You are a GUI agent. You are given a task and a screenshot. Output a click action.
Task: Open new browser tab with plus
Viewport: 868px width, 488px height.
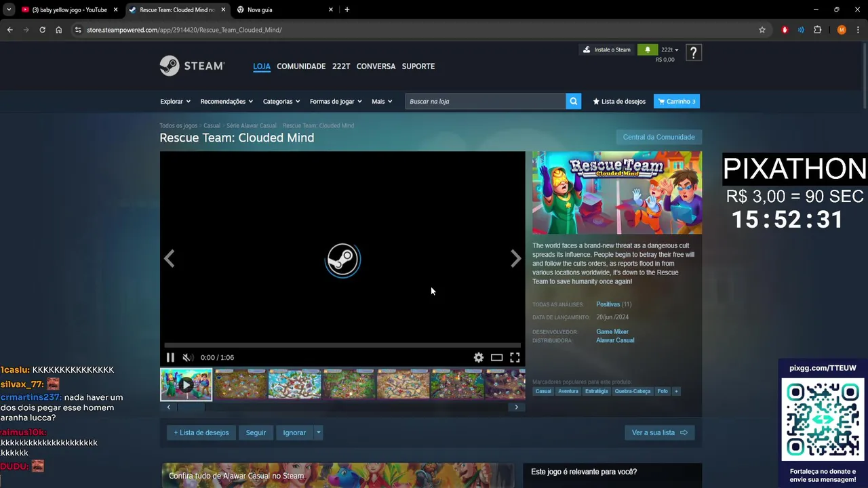pos(347,9)
